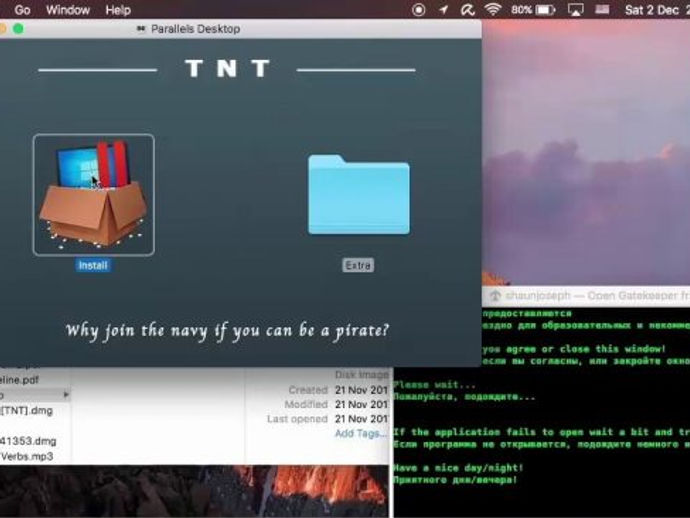Click 'Please wait...' line in Terminal

434,385
